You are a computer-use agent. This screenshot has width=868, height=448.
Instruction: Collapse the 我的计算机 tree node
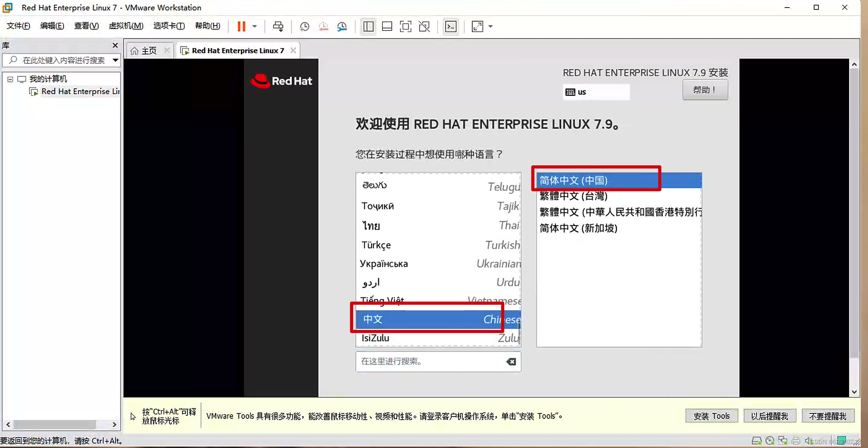click(x=10, y=79)
